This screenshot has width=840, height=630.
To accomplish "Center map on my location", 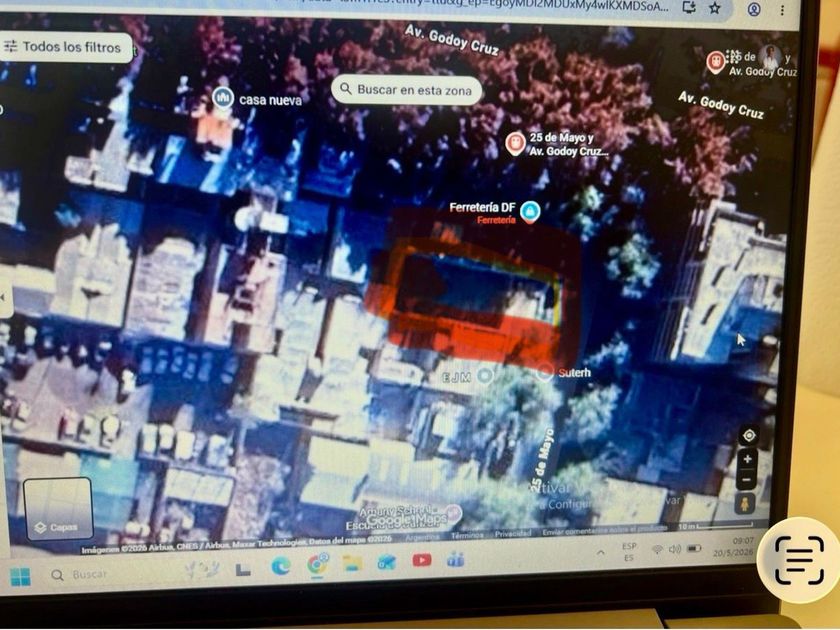I will tap(748, 436).
